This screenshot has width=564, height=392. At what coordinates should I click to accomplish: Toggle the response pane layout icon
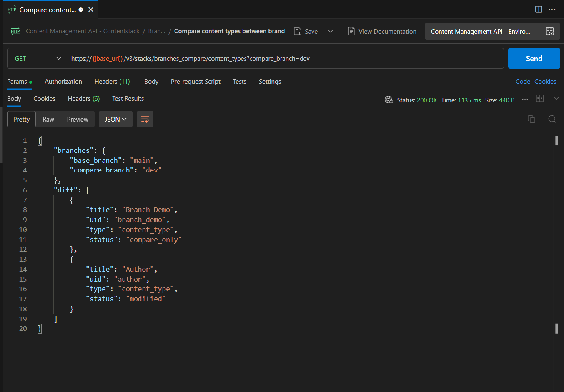click(540, 99)
